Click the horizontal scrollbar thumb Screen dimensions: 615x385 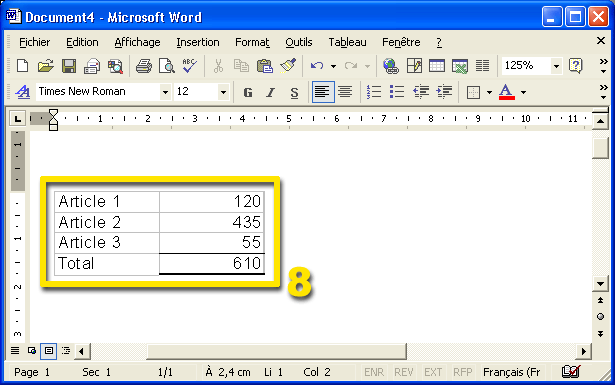pos(277,351)
